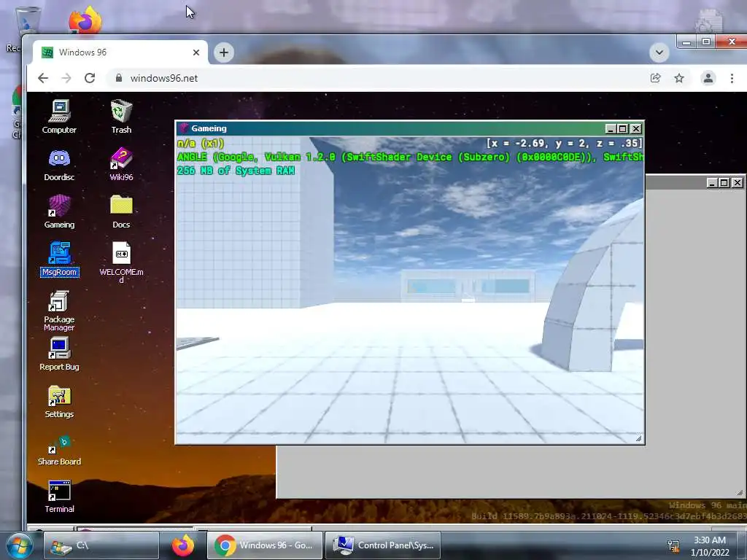The width and height of the screenshot is (747, 560).
Task: Select the Gameing desktop shortcut
Action: pos(59,212)
